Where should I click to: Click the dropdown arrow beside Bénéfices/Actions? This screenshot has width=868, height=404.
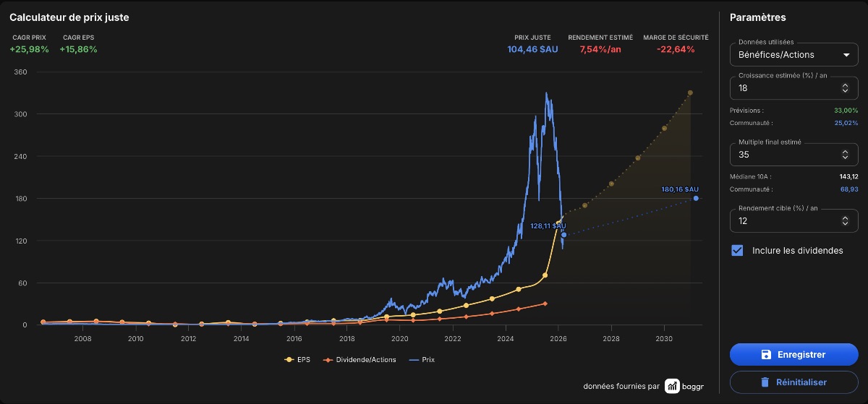[846, 55]
